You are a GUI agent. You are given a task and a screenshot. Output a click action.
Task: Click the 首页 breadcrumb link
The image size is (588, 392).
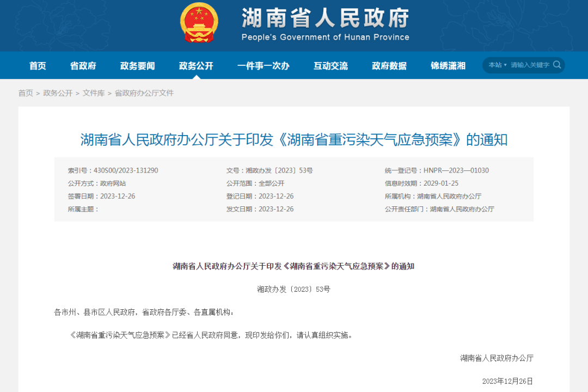[26, 93]
